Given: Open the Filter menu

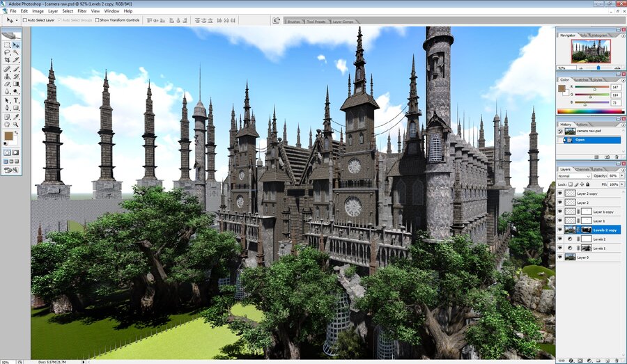Looking at the screenshot, I should pos(82,11).
